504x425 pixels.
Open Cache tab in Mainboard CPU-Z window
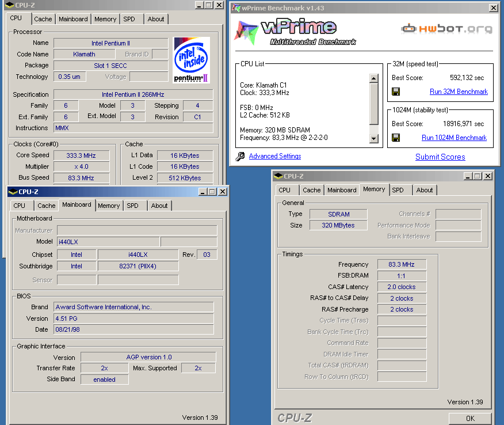tap(46, 206)
